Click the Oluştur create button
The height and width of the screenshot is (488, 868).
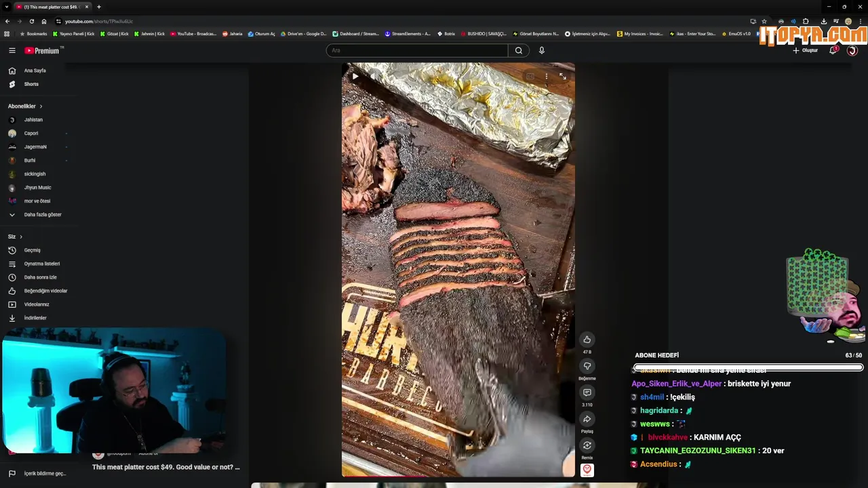[x=806, y=50]
